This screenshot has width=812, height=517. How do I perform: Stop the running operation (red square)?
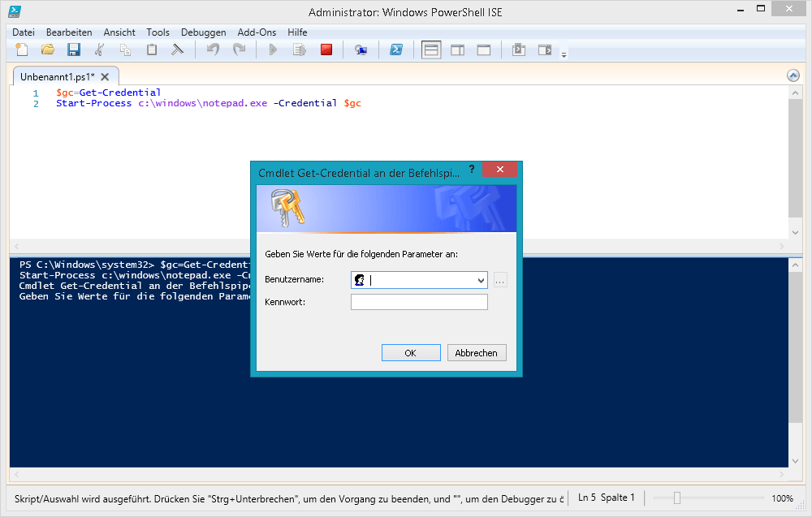(326, 49)
